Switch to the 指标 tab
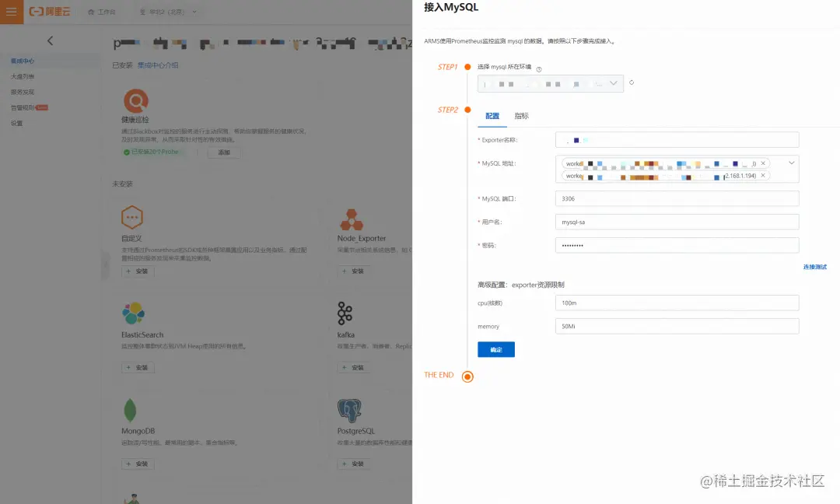 tap(521, 116)
